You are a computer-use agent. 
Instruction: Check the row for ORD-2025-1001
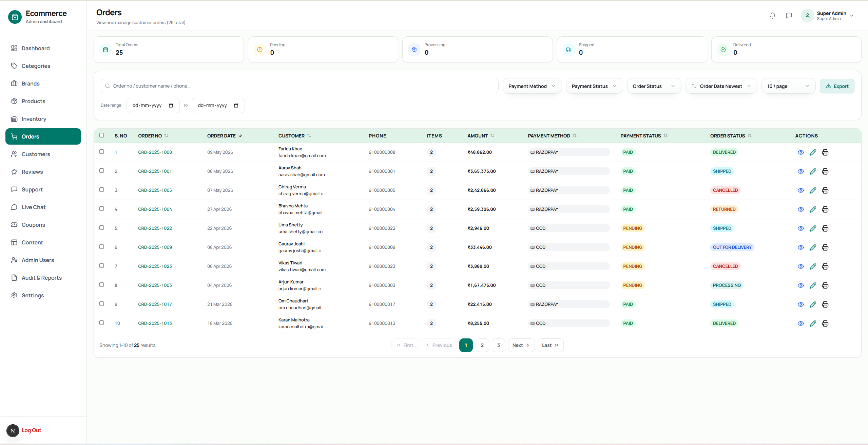pos(101,170)
